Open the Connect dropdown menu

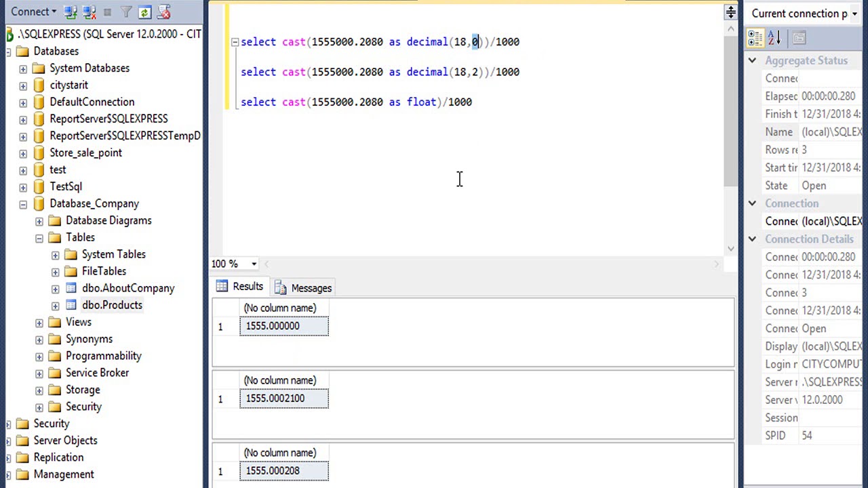pyautogui.click(x=33, y=12)
